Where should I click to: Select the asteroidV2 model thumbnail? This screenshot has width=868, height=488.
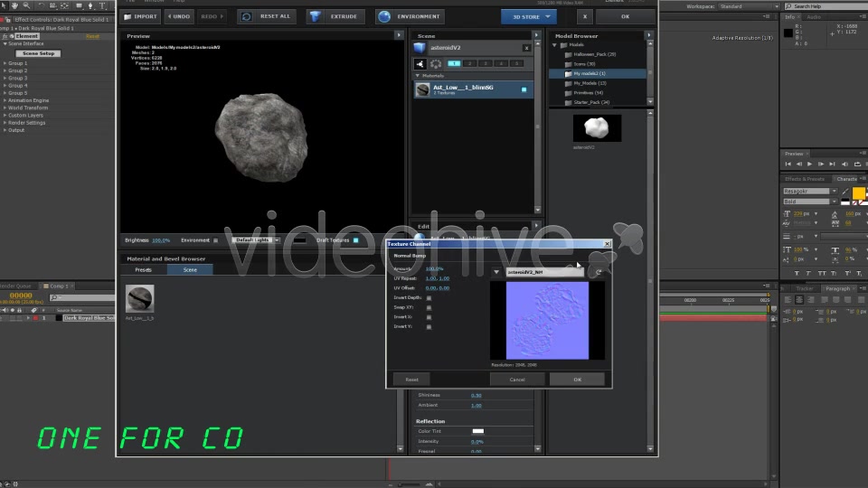[x=597, y=128]
